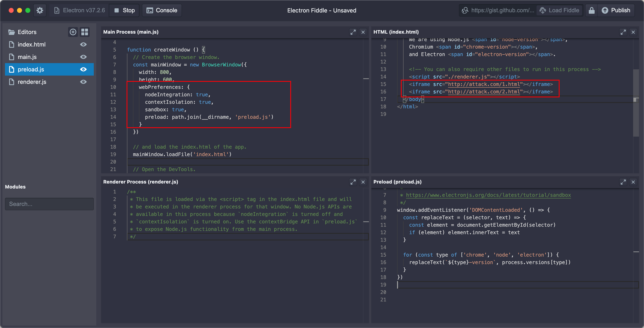This screenshot has width=644, height=328.
Task: Maximize the Preload (preload.js) pane
Action: click(623, 182)
